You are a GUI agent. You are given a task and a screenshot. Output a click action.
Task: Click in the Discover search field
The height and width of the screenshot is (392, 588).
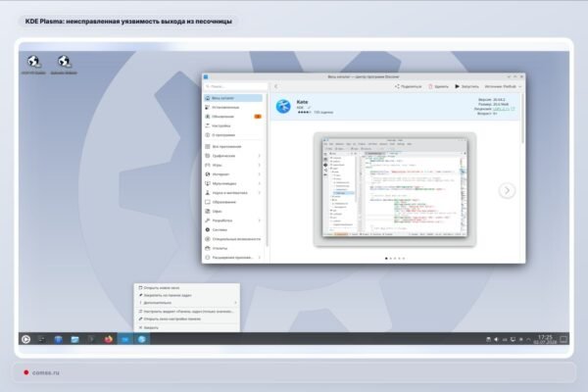coord(235,86)
